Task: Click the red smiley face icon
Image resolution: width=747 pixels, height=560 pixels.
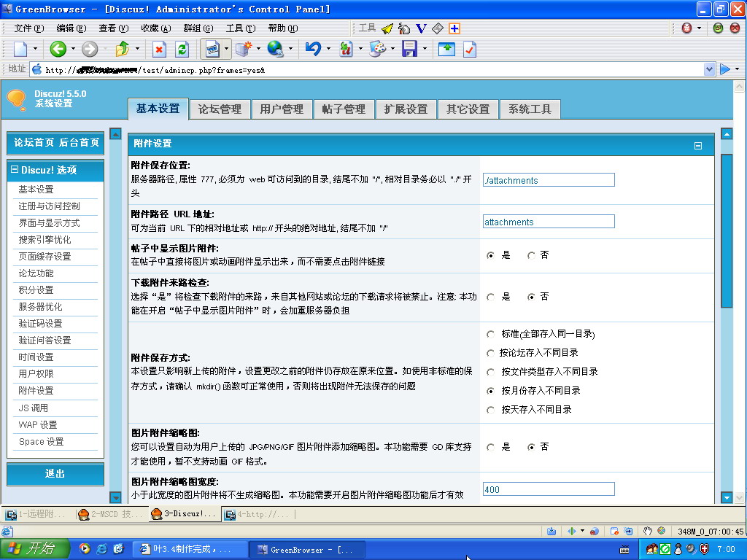Action: click(x=686, y=28)
